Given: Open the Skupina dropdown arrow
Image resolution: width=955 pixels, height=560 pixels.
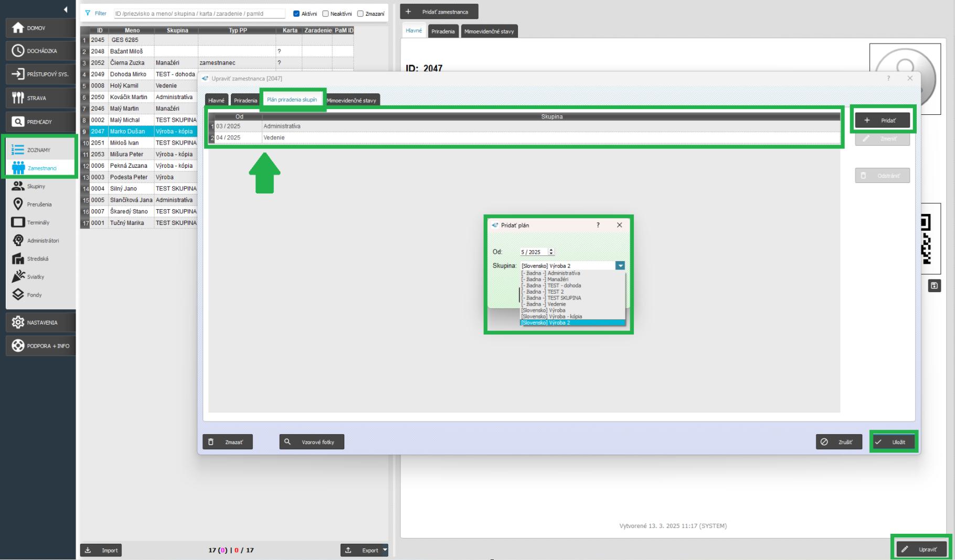Looking at the screenshot, I should 620,266.
